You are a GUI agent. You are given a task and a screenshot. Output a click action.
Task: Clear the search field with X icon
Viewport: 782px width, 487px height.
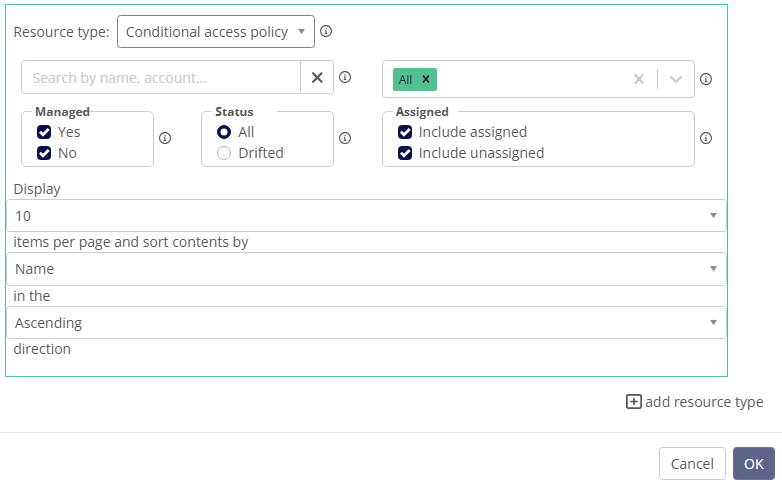click(317, 77)
